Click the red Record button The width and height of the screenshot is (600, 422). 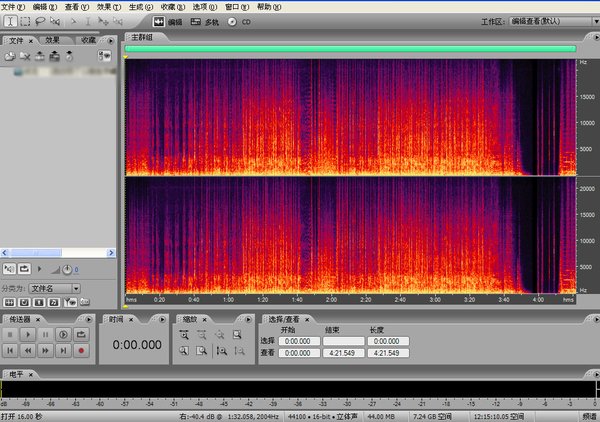point(81,350)
